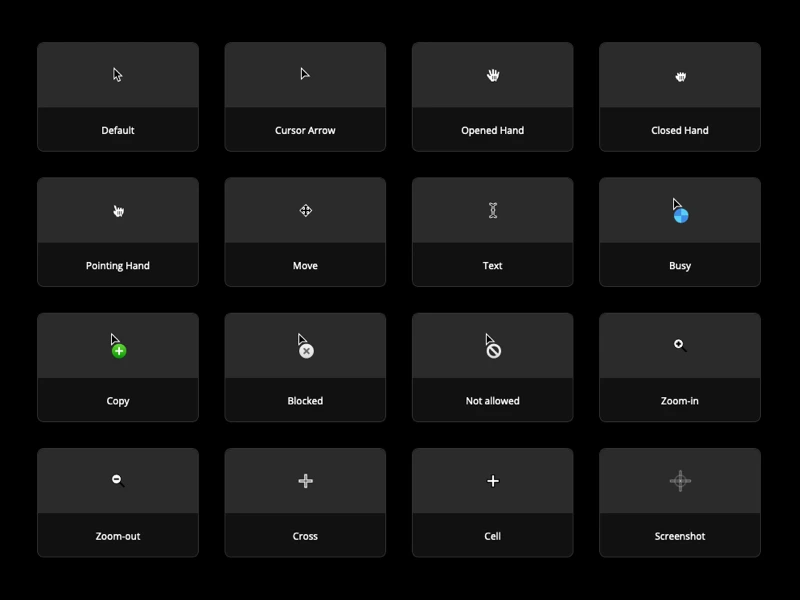This screenshot has width=800, height=600.
Task: Select the Cursor Arrow icon
Action: click(305, 74)
